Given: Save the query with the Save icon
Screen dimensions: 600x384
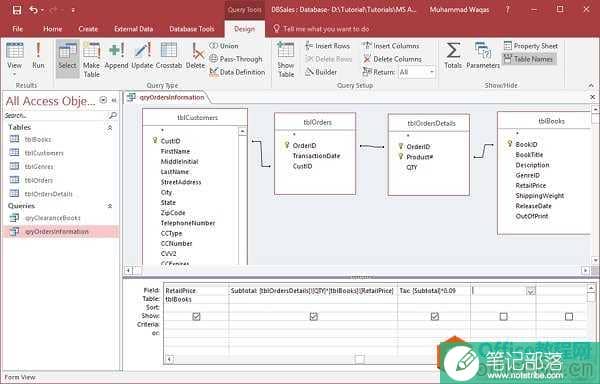Looking at the screenshot, I should click(17, 10).
